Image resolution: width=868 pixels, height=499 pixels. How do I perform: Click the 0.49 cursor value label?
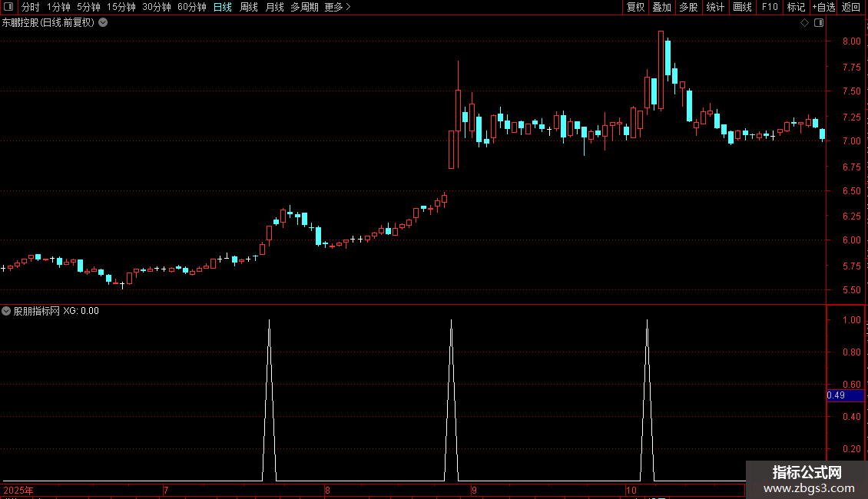click(x=845, y=395)
